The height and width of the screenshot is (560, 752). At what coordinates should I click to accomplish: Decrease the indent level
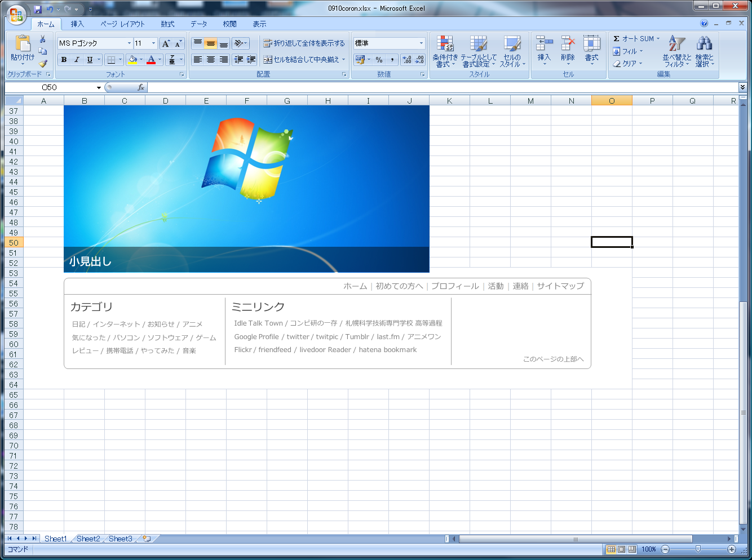point(238,59)
